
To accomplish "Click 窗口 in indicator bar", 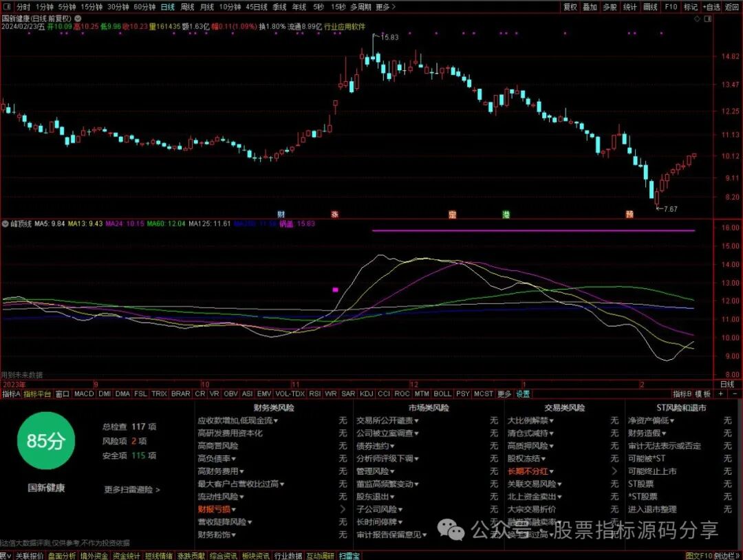I will [x=62, y=394].
